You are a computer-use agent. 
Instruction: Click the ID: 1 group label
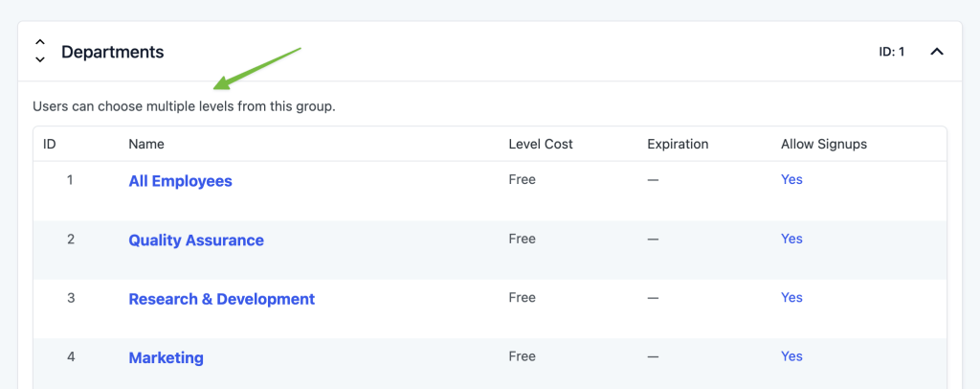(892, 52)
